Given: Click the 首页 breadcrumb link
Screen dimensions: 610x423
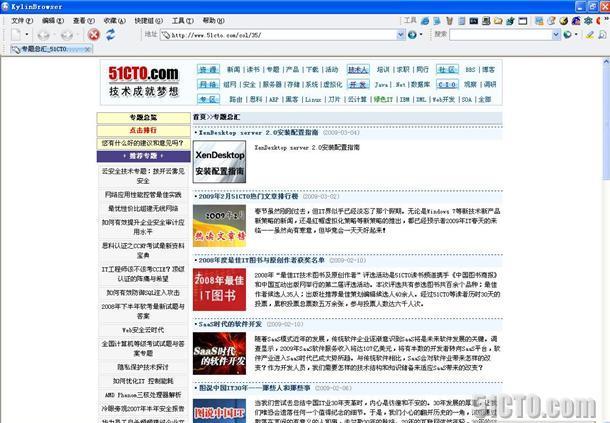Looking at the screenshot, I should click(x=200, y=117).
